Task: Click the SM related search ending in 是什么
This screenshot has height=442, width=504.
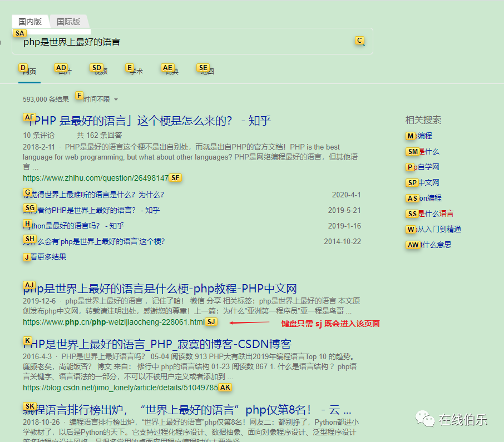Action: 422,151
